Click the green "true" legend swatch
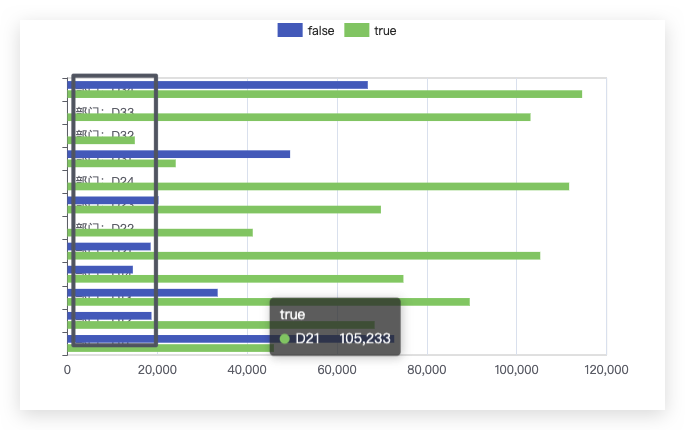The image size is (685, 430). [x=356, y=30]
